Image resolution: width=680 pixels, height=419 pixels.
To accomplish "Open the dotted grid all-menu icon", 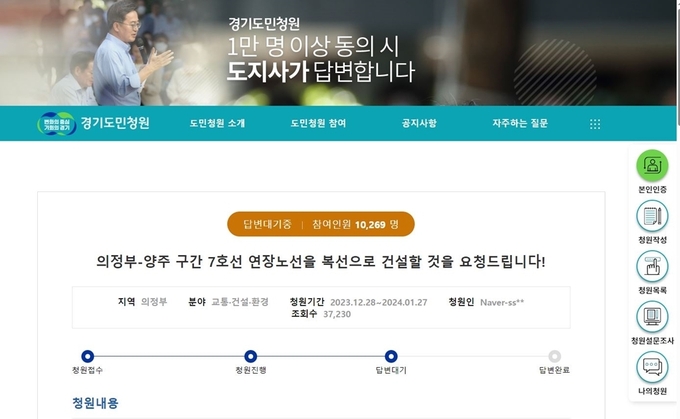I will click(x=595, y=124).
